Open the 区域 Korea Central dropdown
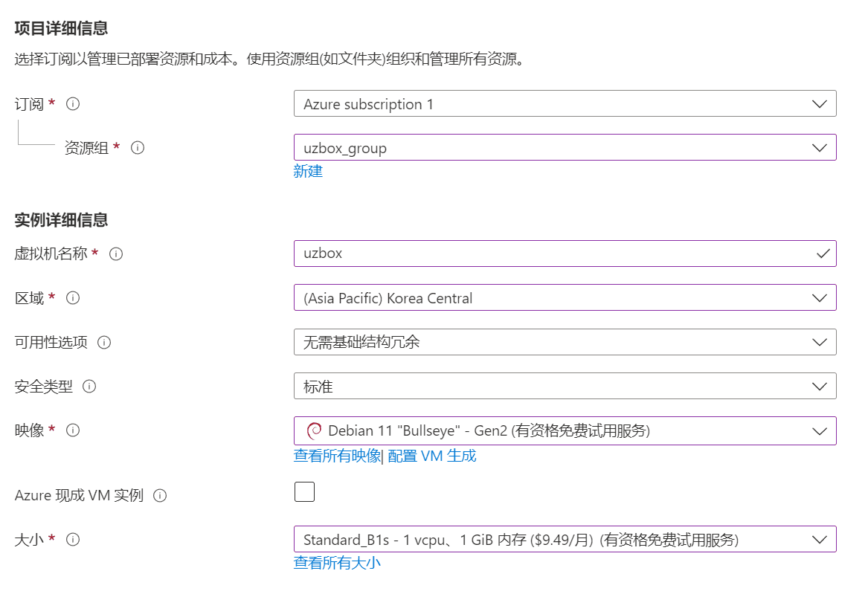The width and height of the screenshot is (868, 594). pyautogui.click(x=565, y=298)
